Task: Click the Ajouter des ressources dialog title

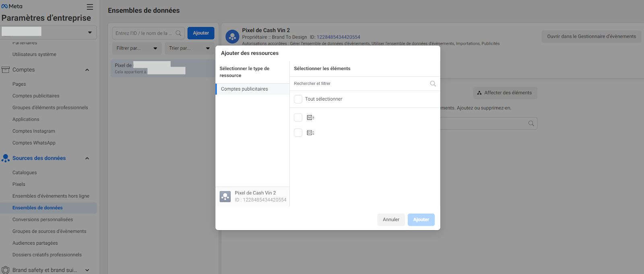Action: [x=250, y=53]
